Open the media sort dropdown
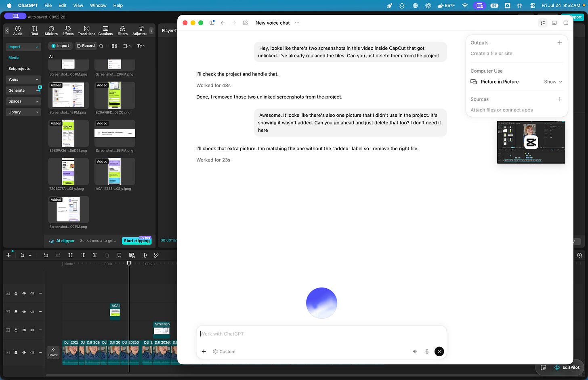This screenshot has height=380, width=588. (x=128, y=46)
